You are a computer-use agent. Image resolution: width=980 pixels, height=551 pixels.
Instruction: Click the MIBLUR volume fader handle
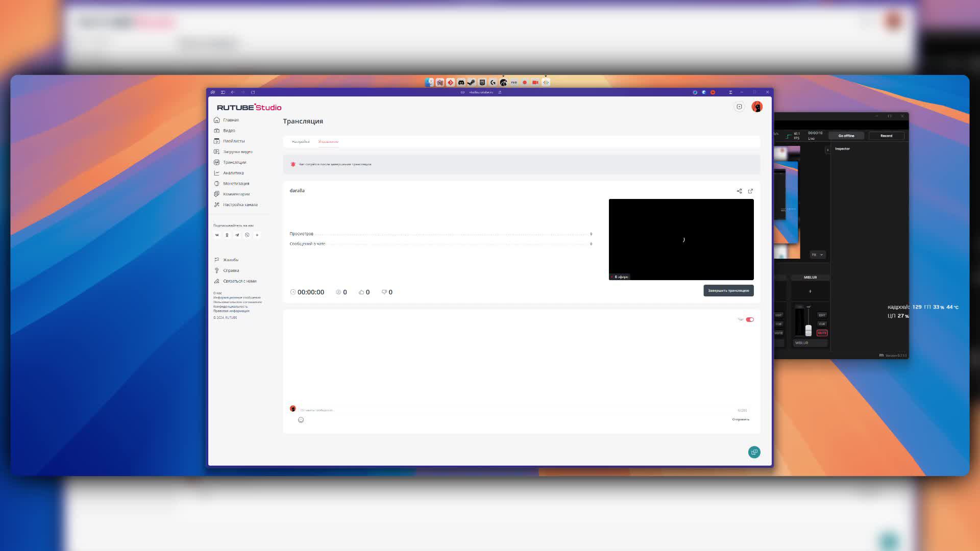pos(808,330)
